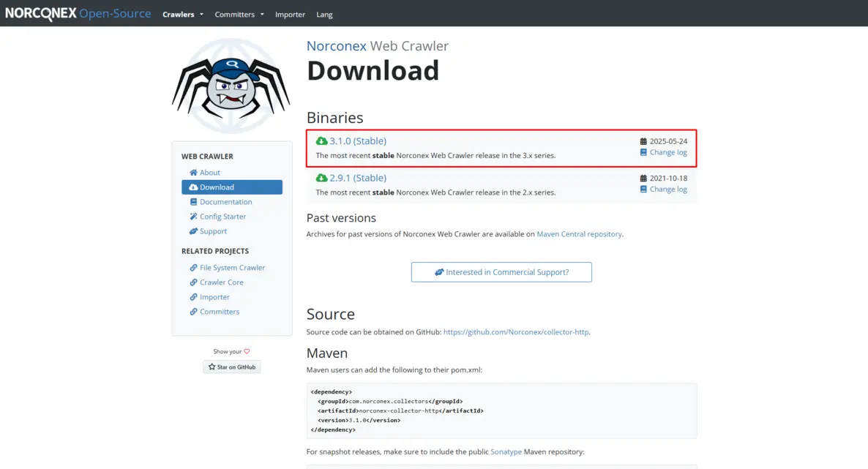Image resolution: width=868 pixels, height=469 pixels.
Task: Click the book icon beside Documentation
Action: point(193,202)
